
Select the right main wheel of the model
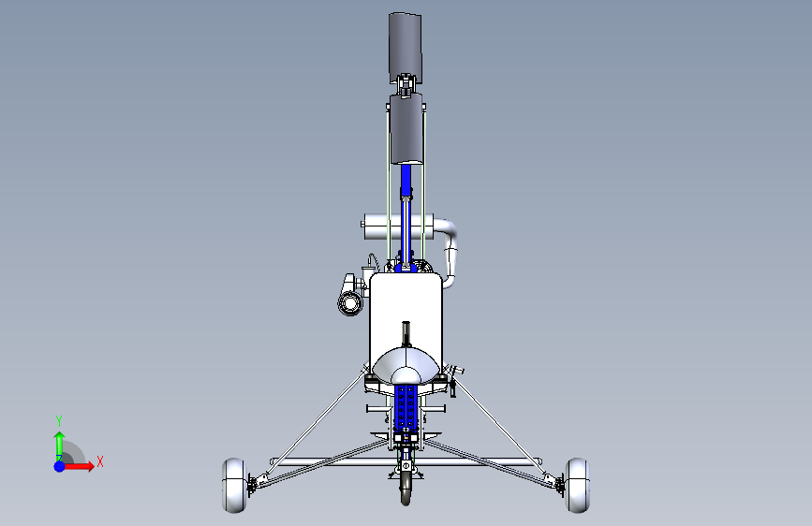click(x=577, y=485)
